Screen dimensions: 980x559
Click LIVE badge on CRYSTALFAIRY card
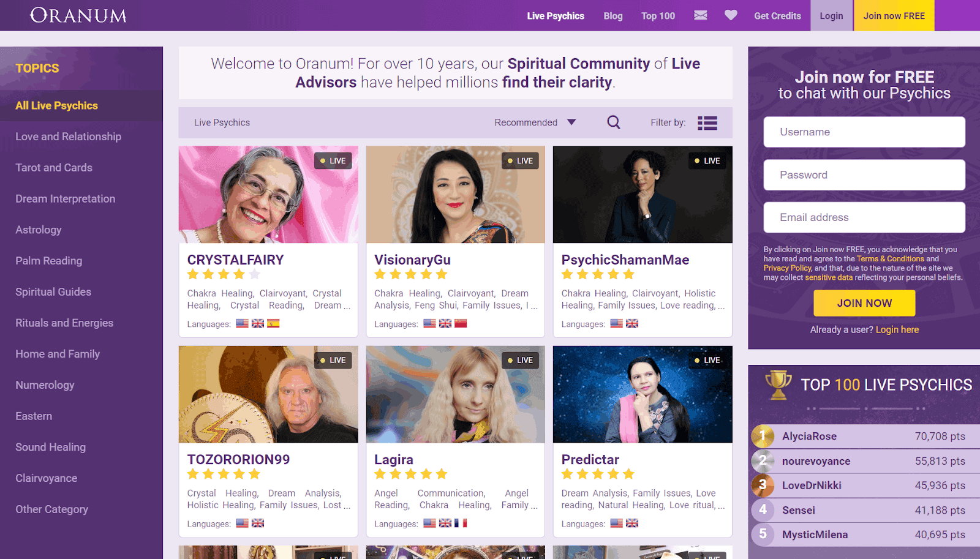333,161
